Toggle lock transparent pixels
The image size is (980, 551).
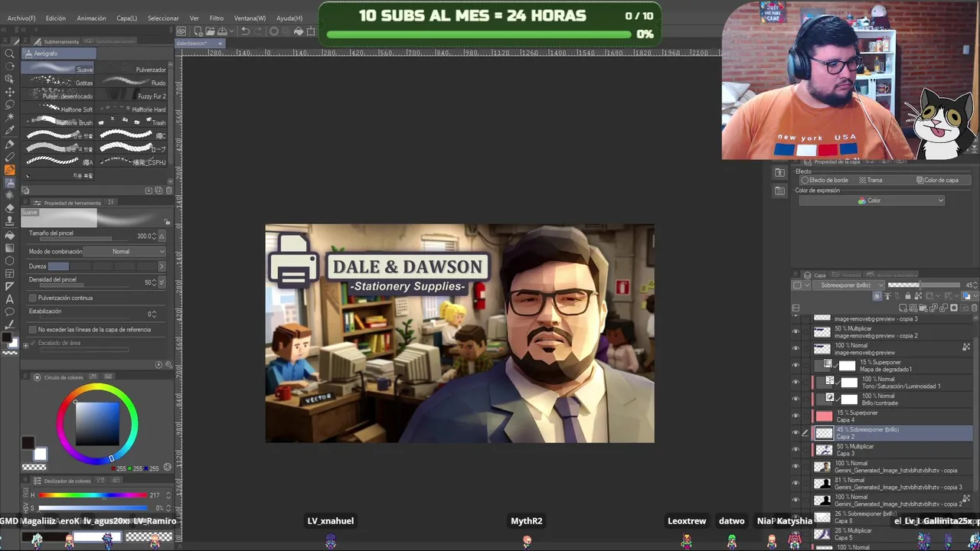pos(918,296)
